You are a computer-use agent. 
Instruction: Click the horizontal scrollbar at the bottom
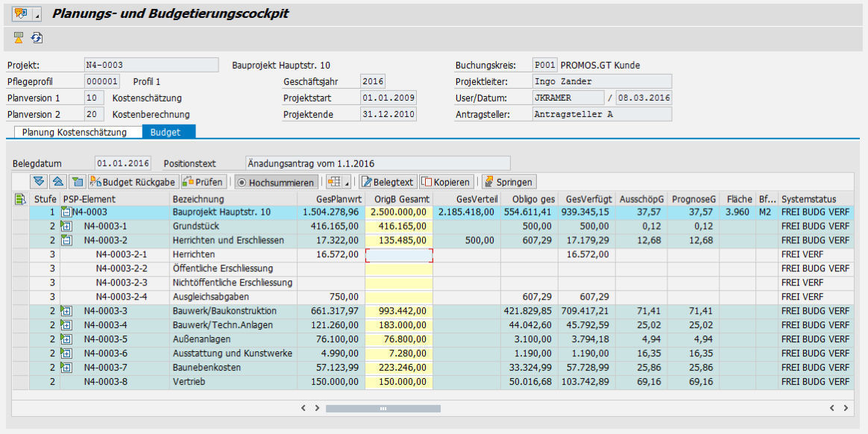[x=383, y=408]
